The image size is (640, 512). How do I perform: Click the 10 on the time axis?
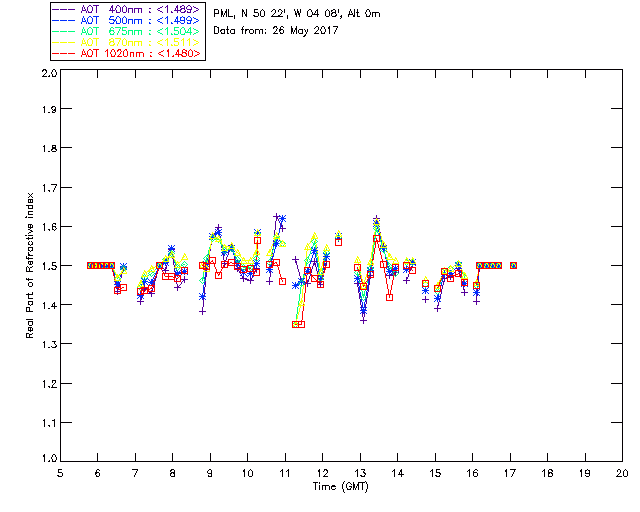247,473
